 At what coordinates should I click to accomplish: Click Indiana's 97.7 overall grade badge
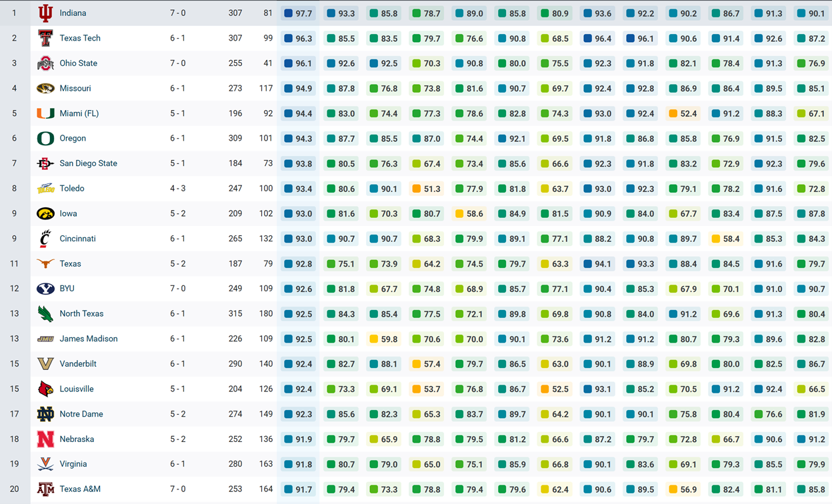tap(298, 13)
